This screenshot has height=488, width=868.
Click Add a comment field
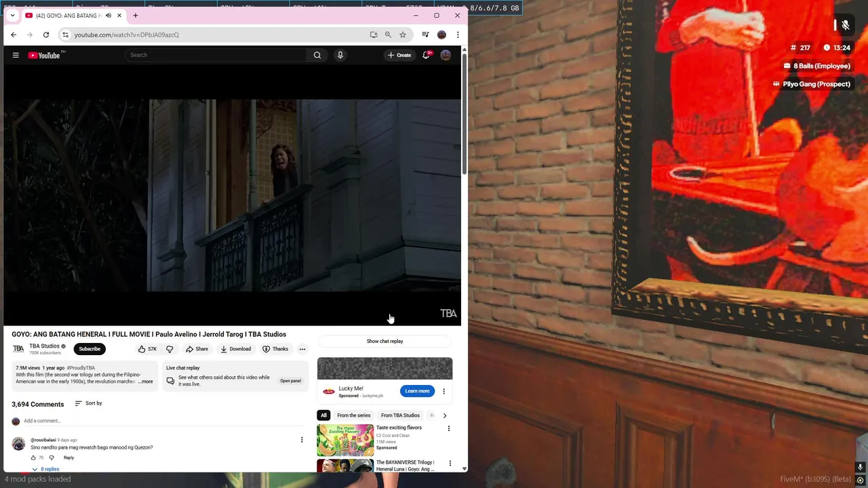163,421
